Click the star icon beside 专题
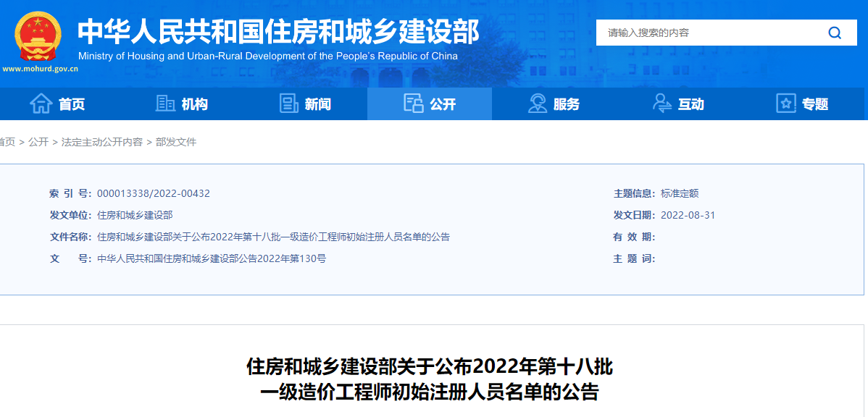This screenshot has width=868, height=417. coord(785,104)
